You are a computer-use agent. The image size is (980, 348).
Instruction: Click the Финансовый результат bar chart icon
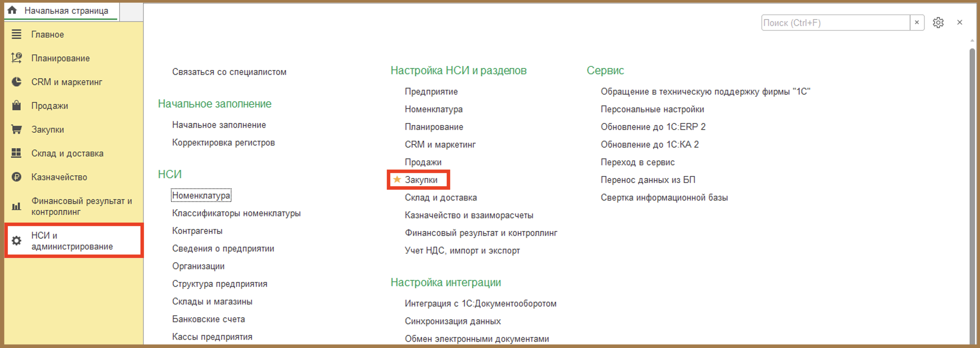coord(16,206)
